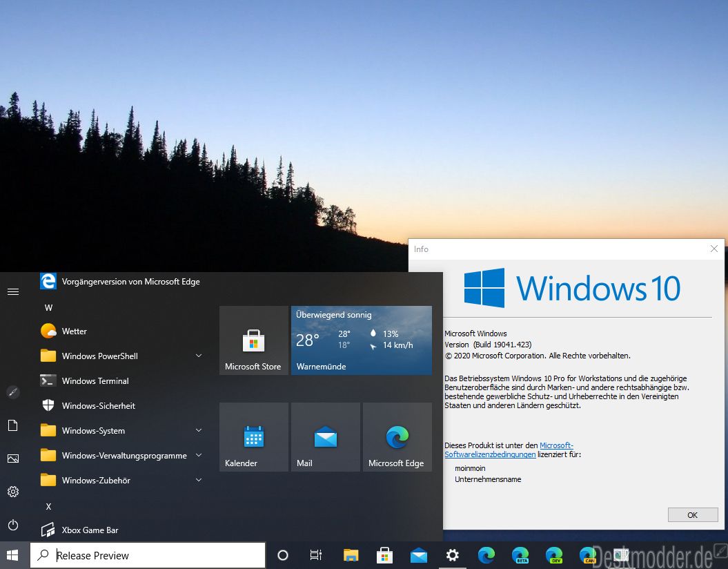
Task: Launch Edge Dev from the taskbar
Action: [x=554, y=555]
